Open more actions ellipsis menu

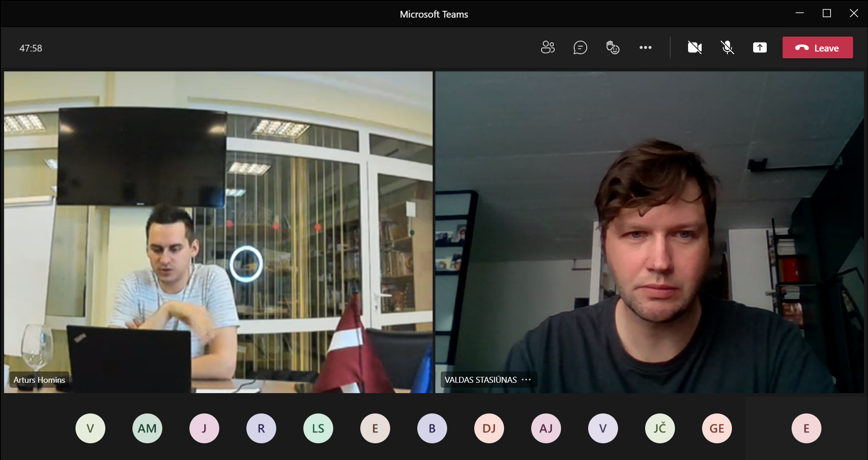click(645, 47)
